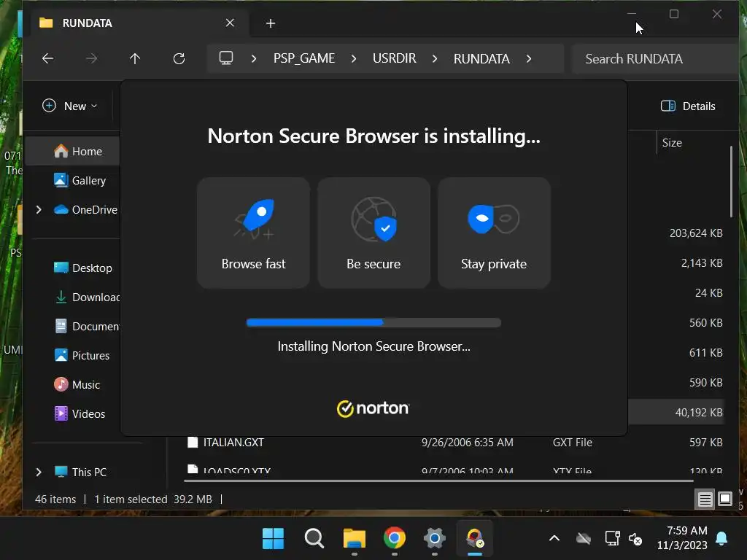
Task: Open the Downloads quick access folder
Action: click(86, 297)
